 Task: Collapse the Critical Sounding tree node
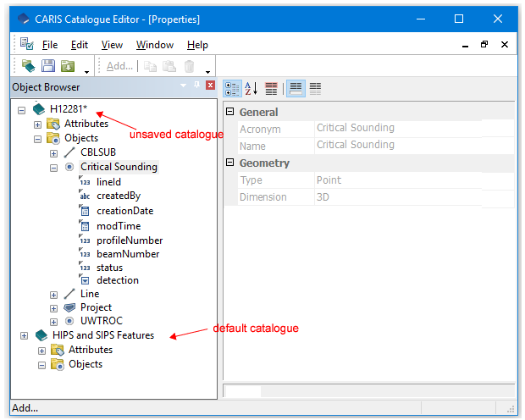pos(54,168)
